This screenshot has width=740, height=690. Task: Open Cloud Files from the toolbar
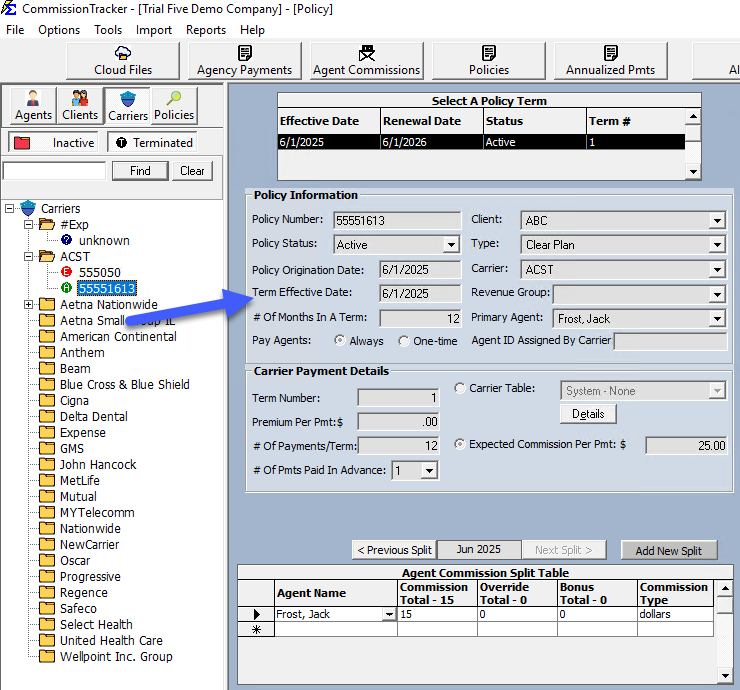coord(124,60)
